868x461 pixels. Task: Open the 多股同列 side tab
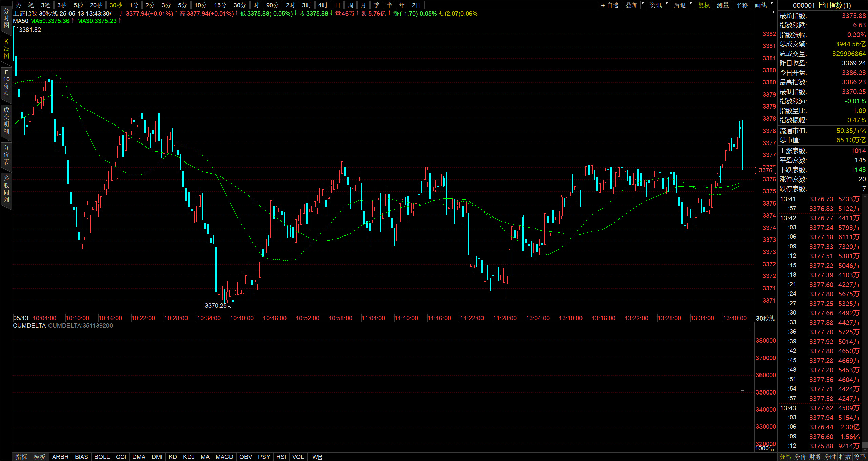click(6, 188)
